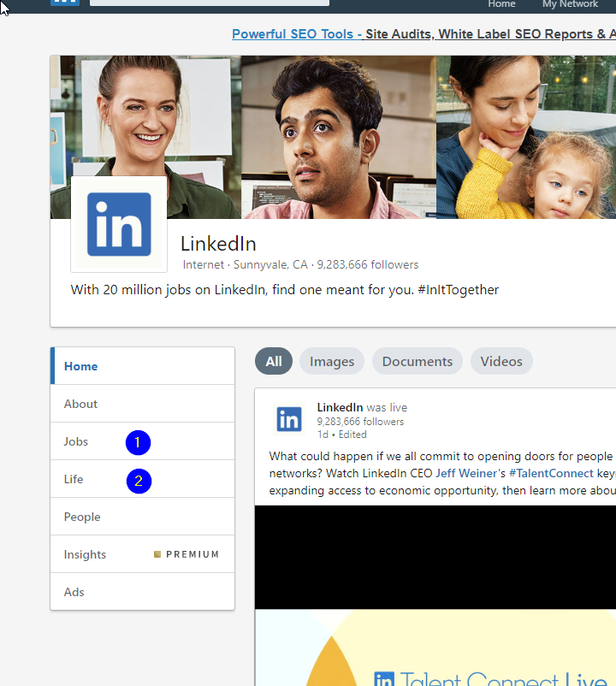Click the search field in top navigation
The image size is (616, 686).
[210, 3]
